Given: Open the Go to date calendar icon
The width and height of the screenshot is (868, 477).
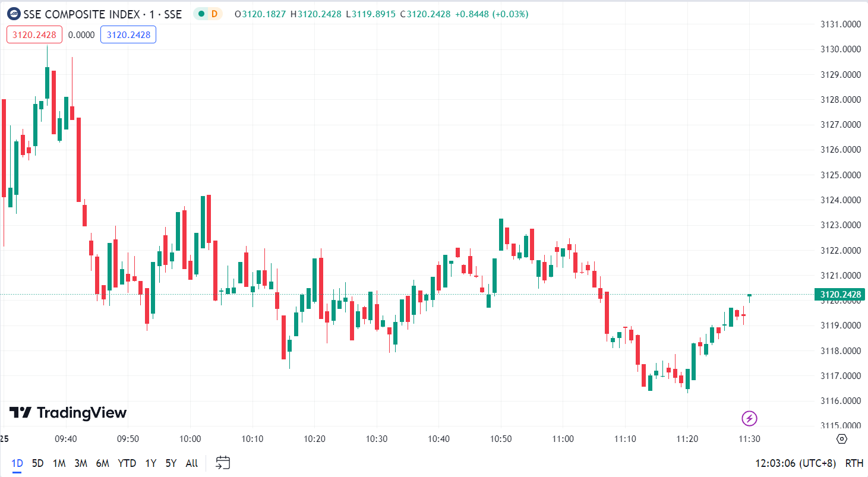Looking at the screenshot, I should coord(223,463).
